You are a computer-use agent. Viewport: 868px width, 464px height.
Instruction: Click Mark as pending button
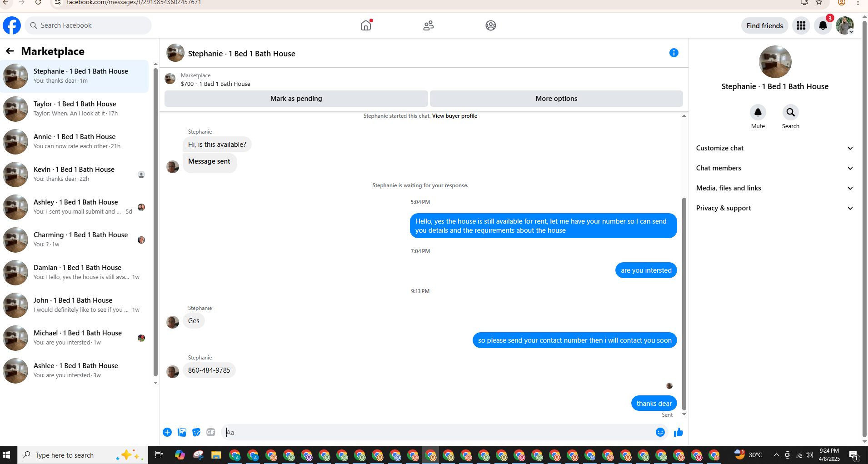[x=296, y=99]
